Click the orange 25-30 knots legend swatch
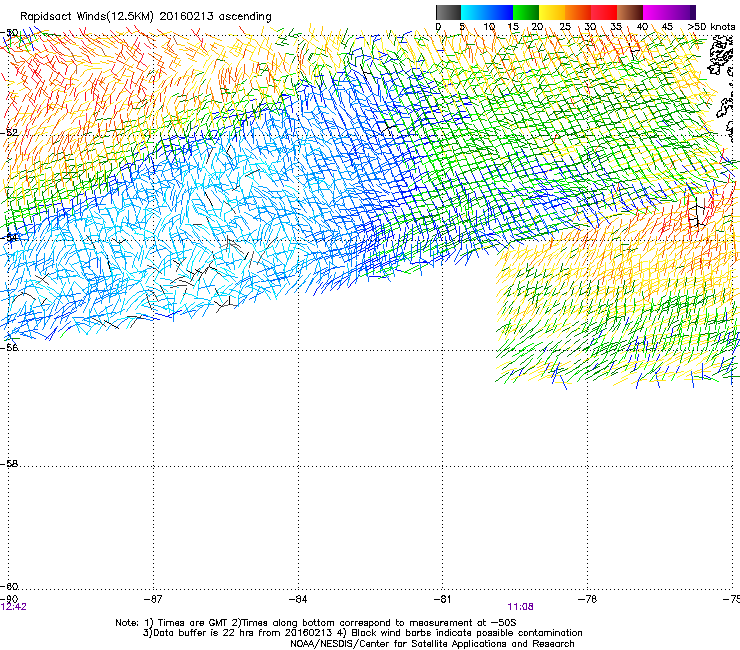The image size is (740, 650). (578, 12)
